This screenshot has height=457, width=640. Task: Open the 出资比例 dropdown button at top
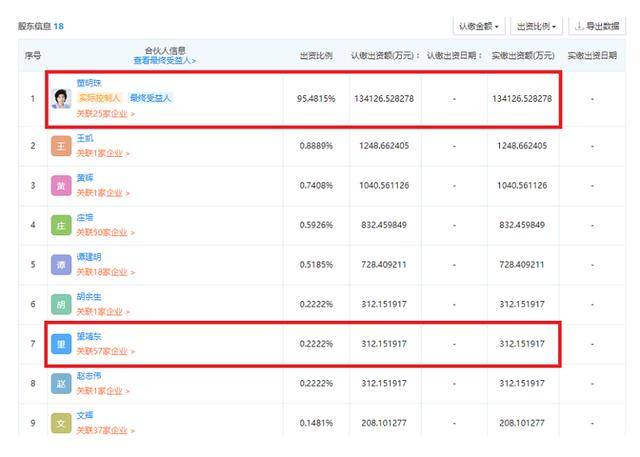(536, 26)
